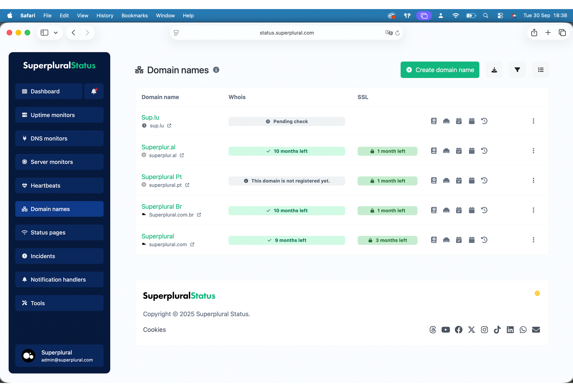This screenshot has width=573, height=392.
Task: Open the Tools sidebar item
Action: [x=60, y=303]
